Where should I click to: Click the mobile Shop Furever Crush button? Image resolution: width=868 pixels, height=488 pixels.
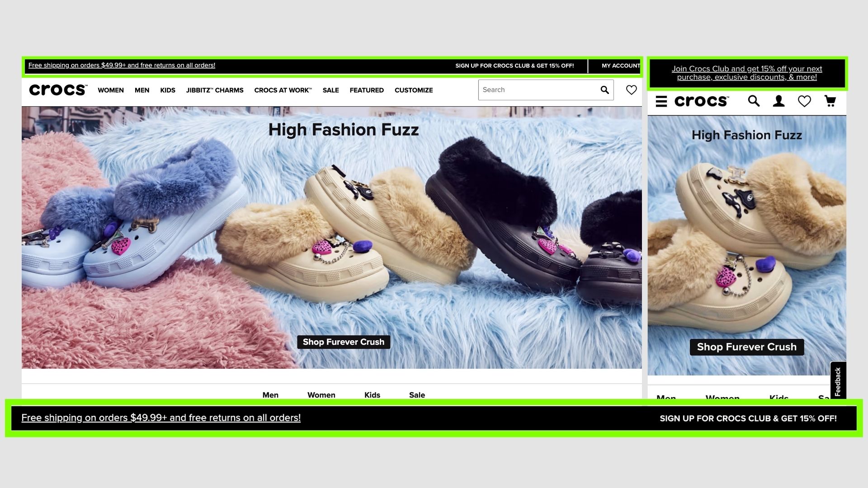click(x=747, y=347)
